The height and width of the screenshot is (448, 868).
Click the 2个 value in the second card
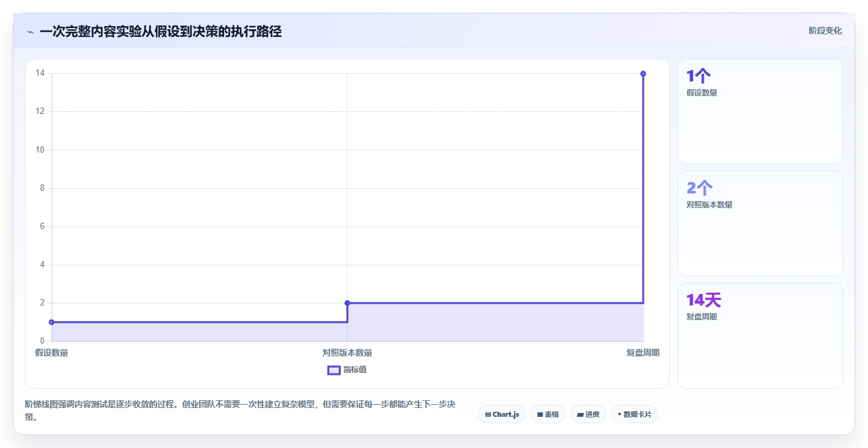pyautogui.click(x=699, y=188)
